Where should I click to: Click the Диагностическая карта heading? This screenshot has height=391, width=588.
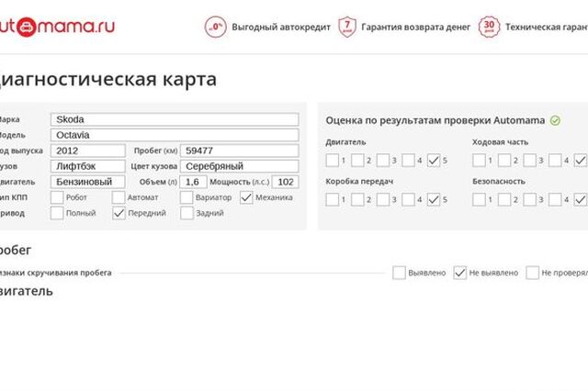[x=107, y=80]
